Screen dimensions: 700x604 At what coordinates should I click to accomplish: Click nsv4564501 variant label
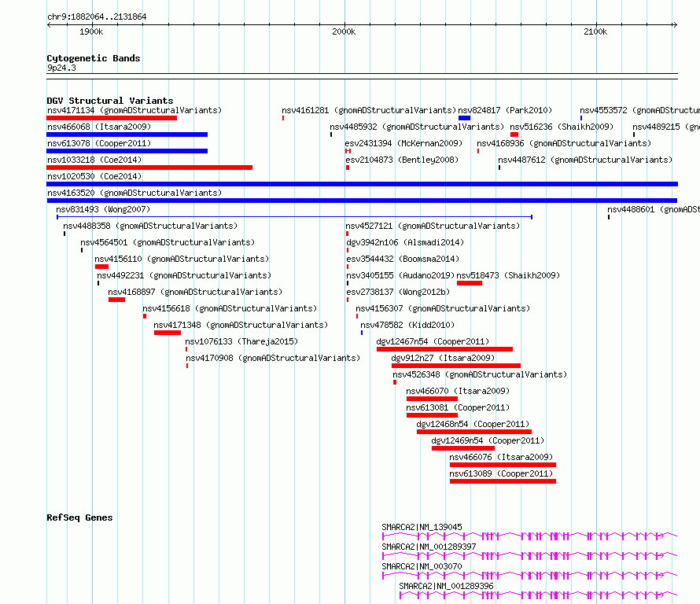click(x=168, y=242)
